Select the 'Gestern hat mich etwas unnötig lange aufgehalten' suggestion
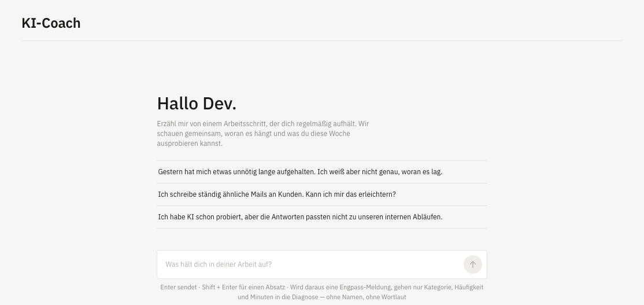 (321, 172)
